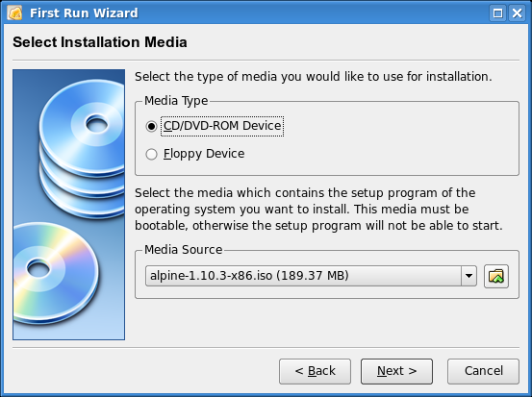This screenshot has width=532, height=397.
Task: Click the Media Type group label
Action: pyautogui.click(x=176, y=101)
